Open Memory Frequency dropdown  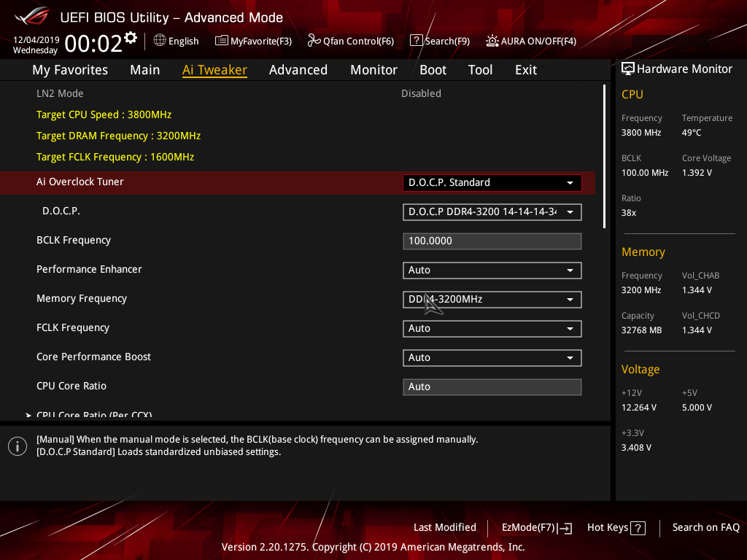tap(492, 300)
